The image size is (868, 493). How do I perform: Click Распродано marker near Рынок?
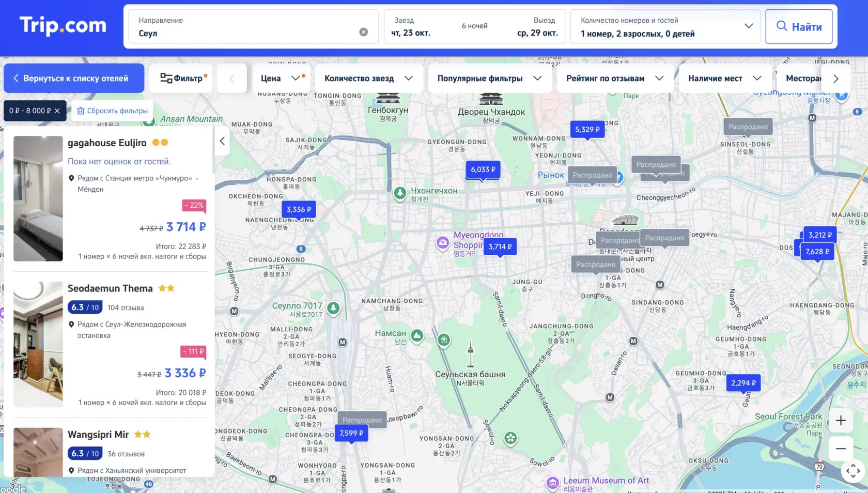pos(592,175)
